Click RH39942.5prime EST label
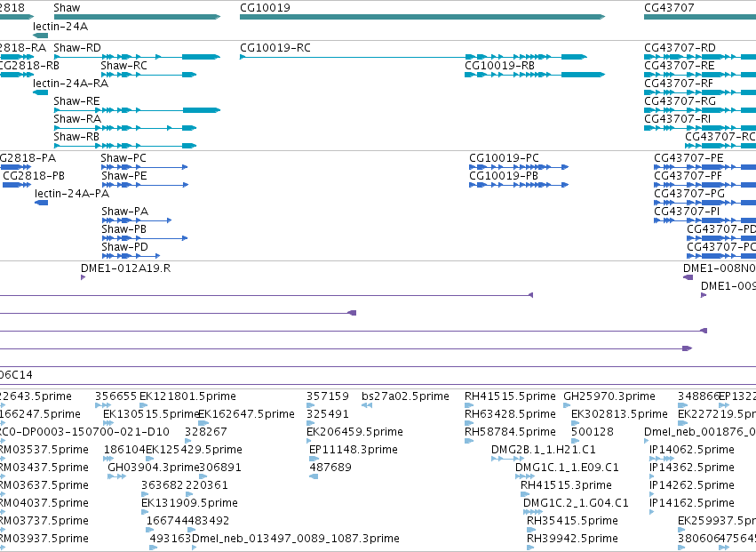 click(572, 539)
